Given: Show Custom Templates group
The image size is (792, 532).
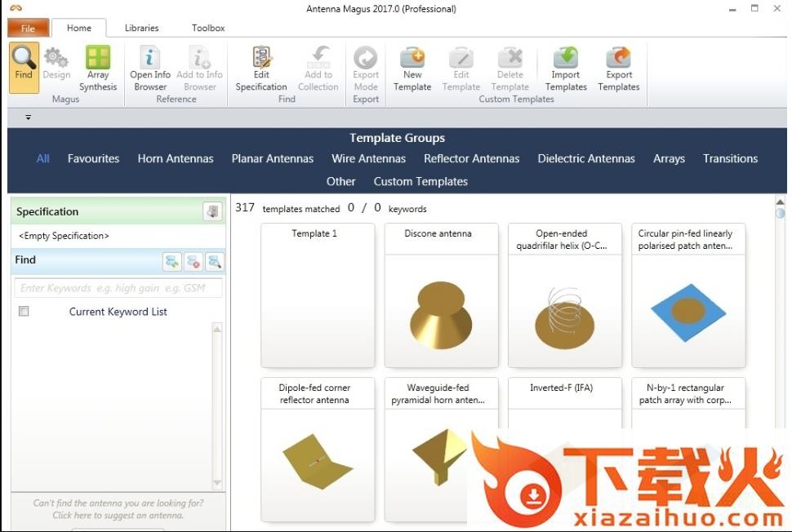Looking at the screenshot, I should (420, 181).
